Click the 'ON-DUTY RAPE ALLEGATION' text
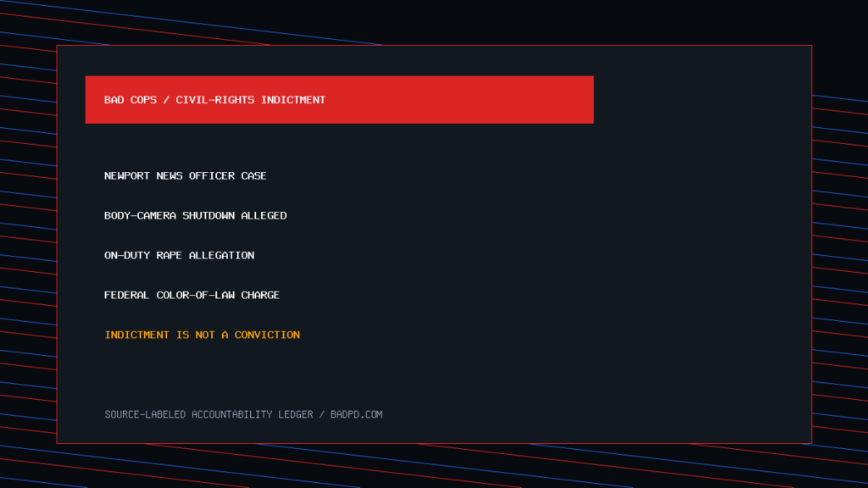Image resolution: width=868 pixels, height=488 pixels. 180,256
